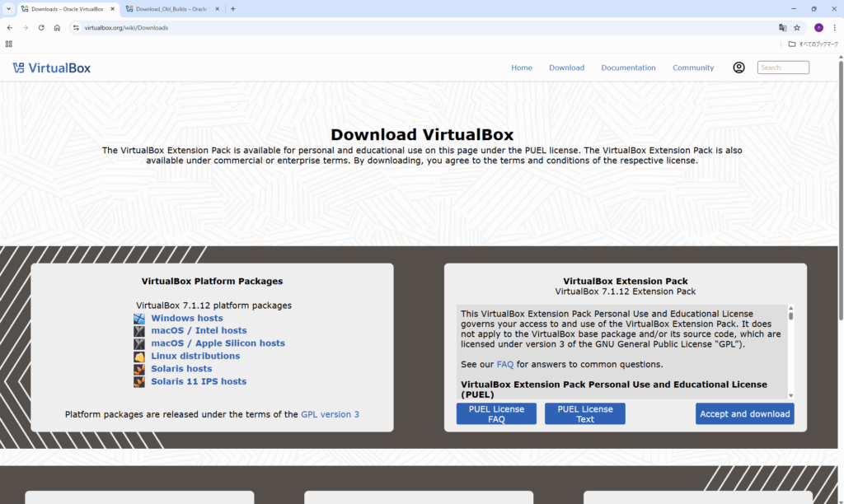
Task: Open the Documentation menu item
Action: (628, 68)
